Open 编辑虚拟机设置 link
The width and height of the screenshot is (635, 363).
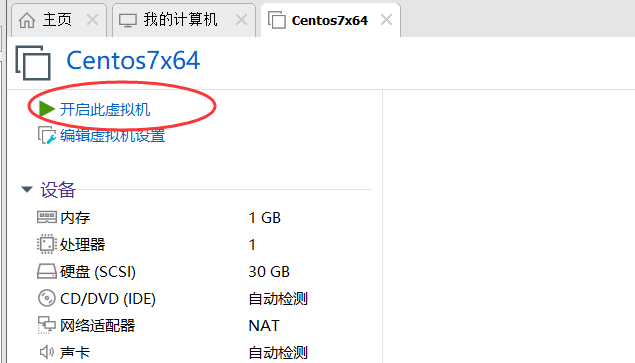pyautogui.click(x=113, y=136)
